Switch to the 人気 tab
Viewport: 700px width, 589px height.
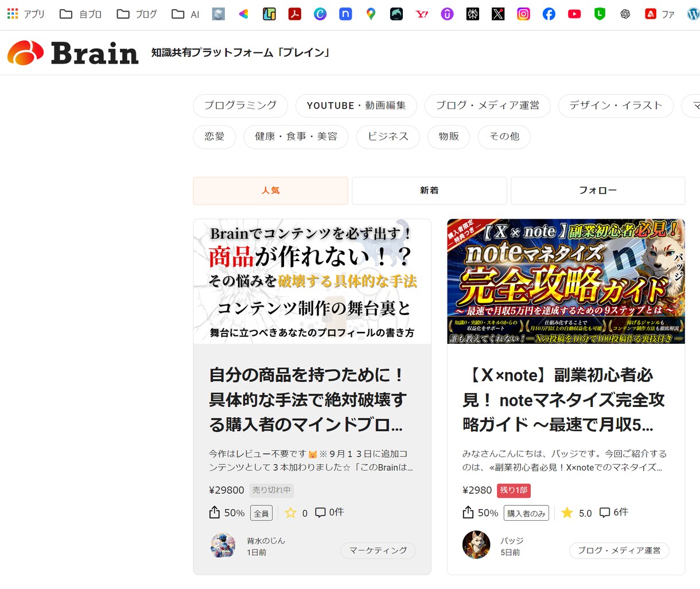(270, 191)
